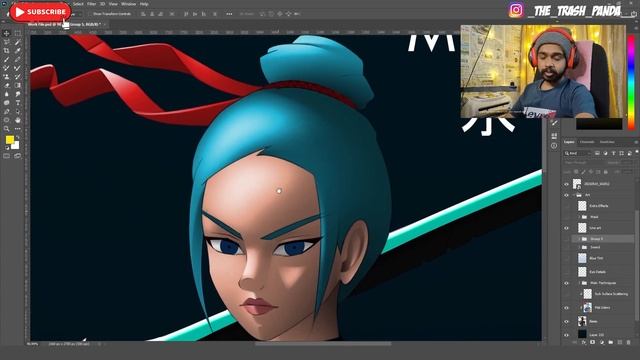Hide the Layer 100 eye
Screen dimensions: 640x360
pyautogui.click(x=566, y=335)
